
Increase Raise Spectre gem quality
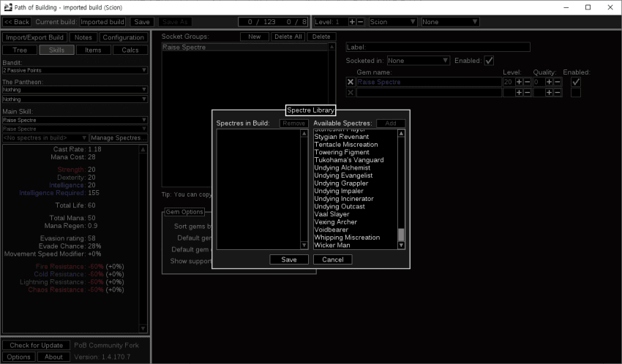click(x=549, y=82)
